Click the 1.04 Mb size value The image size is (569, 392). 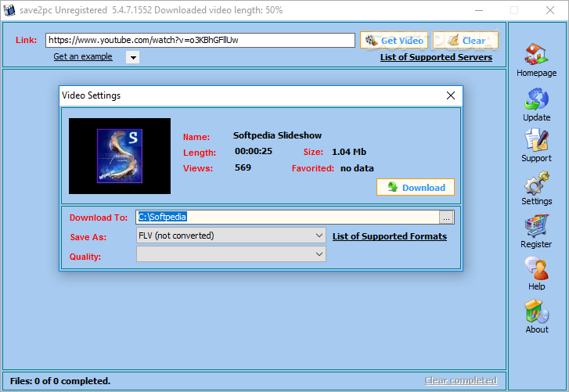(x=349, y=152)
